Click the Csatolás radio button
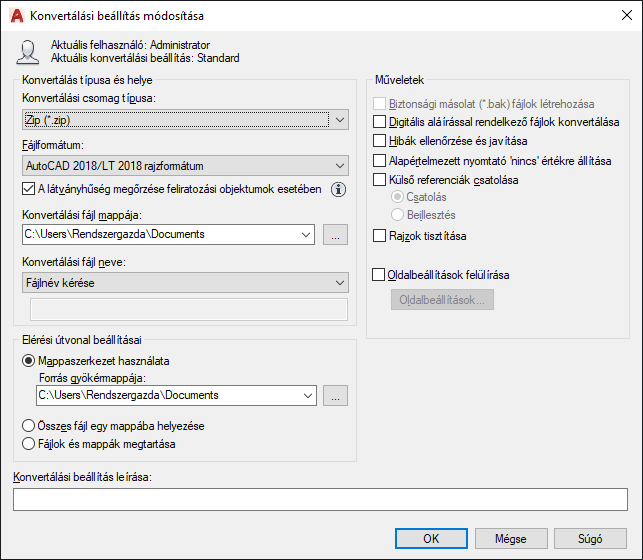 pos(397,197)
